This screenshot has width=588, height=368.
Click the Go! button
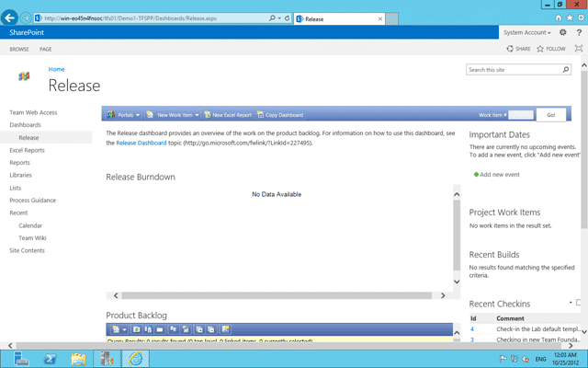pos(551,115)
